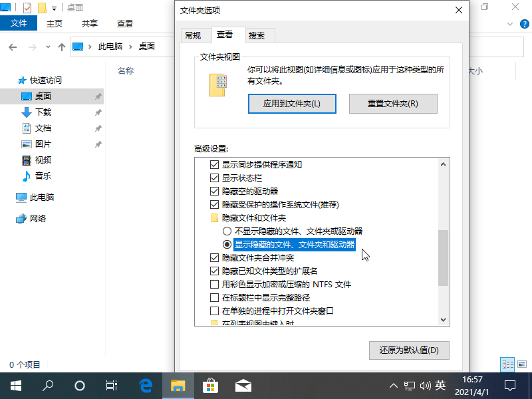Uncheck 隐藏已知文件类型的扩展名 checkbox
The image size is (532, 399).
click(214, 271)
